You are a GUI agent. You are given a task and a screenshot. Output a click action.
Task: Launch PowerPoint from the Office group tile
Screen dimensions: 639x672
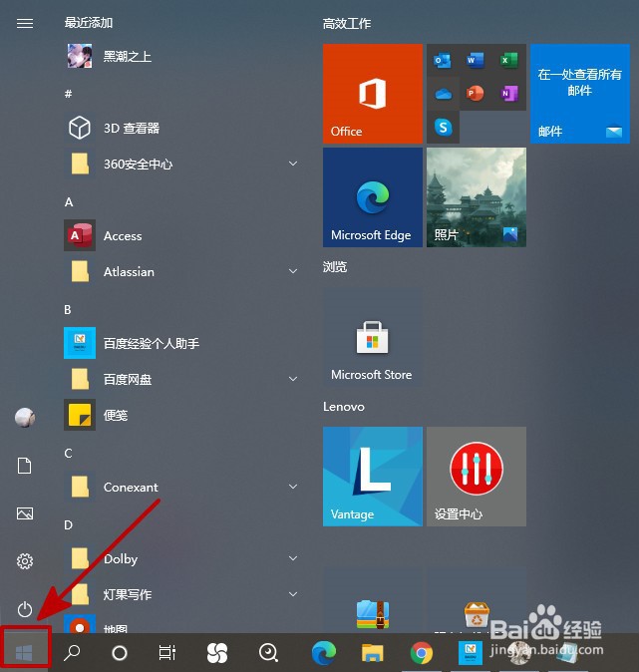click(476, 93)
